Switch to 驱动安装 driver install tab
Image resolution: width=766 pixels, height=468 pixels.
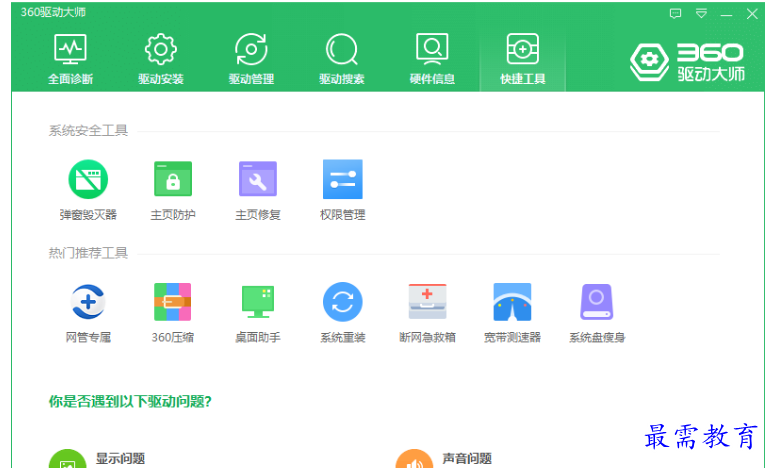click(x=161, y=59)
